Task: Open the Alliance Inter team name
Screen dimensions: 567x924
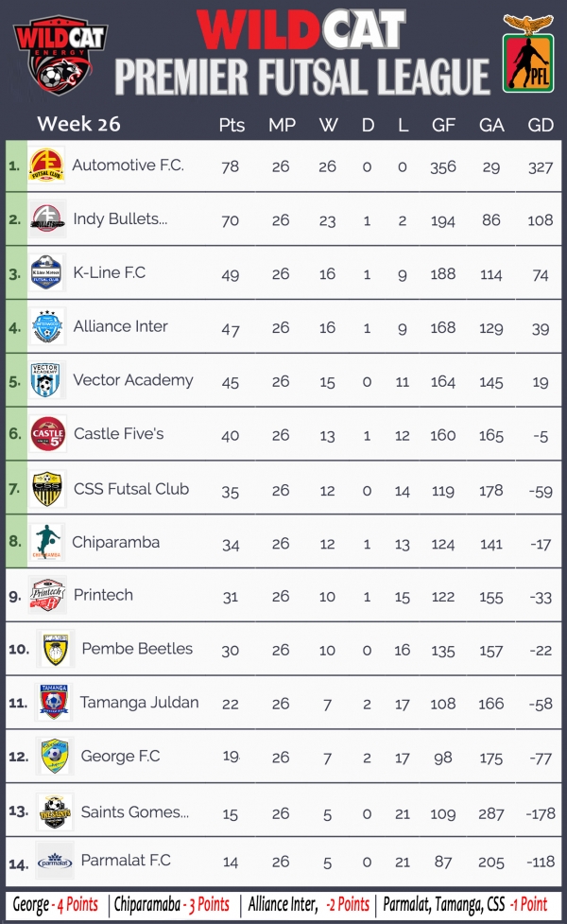Action: pos(121,326)
